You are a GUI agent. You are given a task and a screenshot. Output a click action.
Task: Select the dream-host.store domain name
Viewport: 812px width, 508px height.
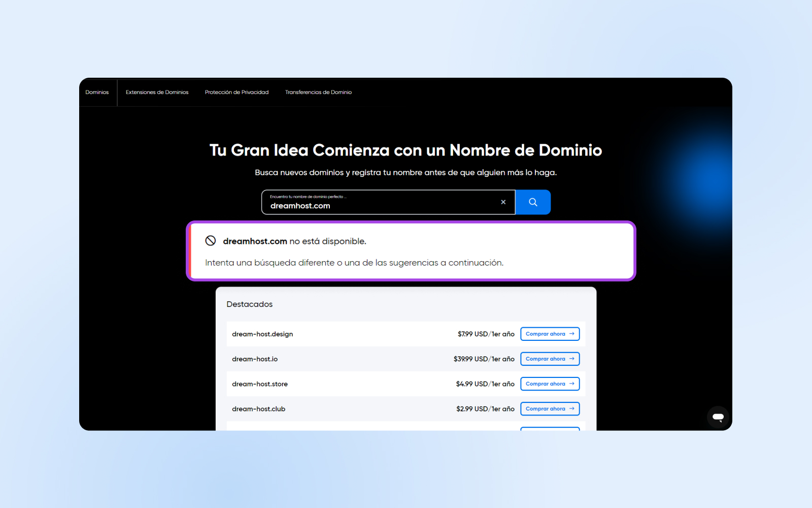[x=260, y=384]
